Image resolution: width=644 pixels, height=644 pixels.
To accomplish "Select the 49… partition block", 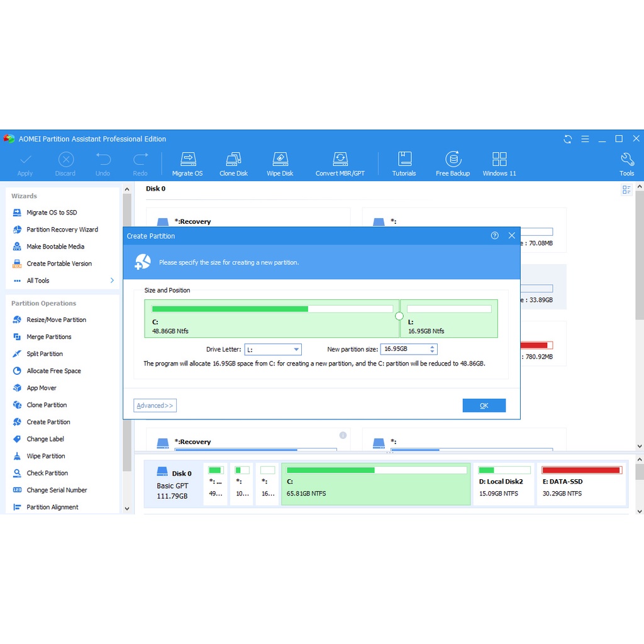I will [215, 484].
